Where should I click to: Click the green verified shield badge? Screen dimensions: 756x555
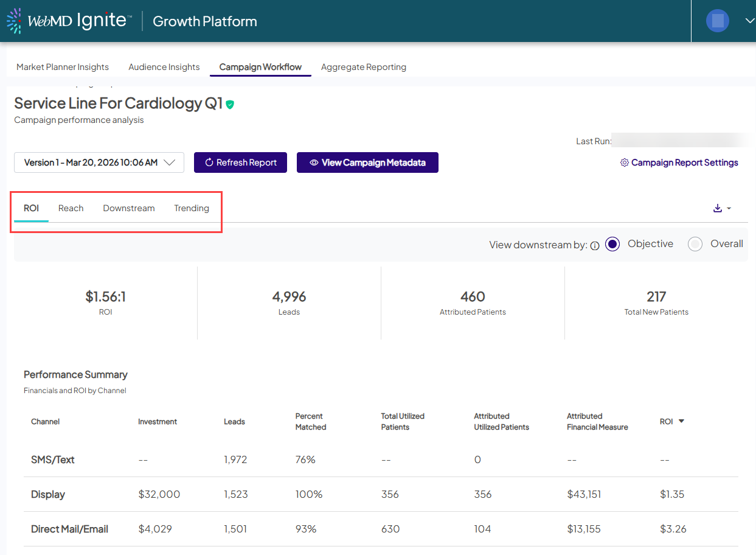pyautogui.click(x=230, y=105)
